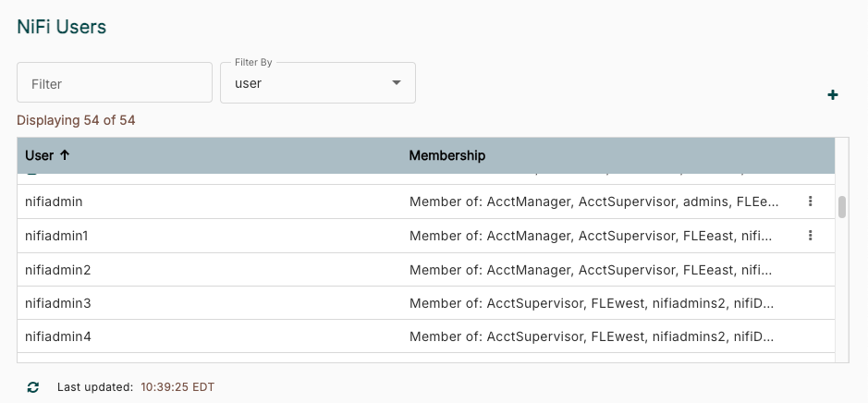The height and width of the screenshot is (403, 868).
Task: Click the selected 'user' filter value
Action: [x=249, y=83]
